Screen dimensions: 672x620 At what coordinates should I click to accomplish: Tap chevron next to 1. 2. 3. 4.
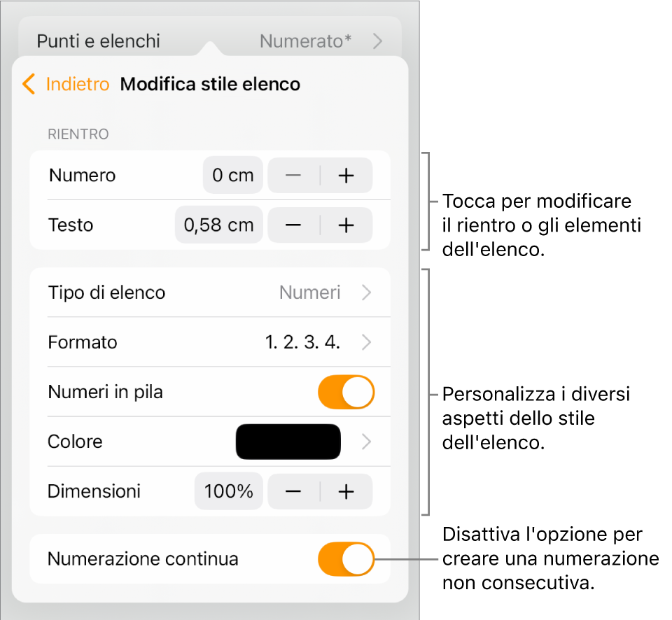click(x=366, y=342)
